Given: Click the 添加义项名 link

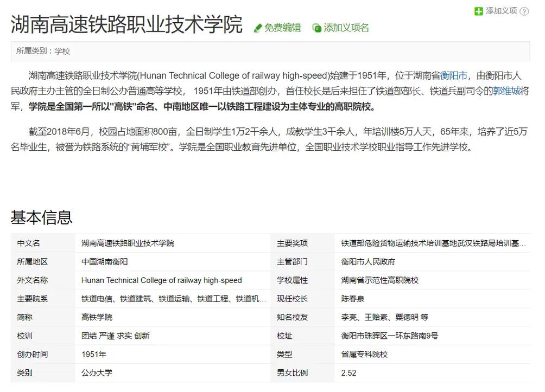Looking at the screenshot, I should click(x=346, y=28).
